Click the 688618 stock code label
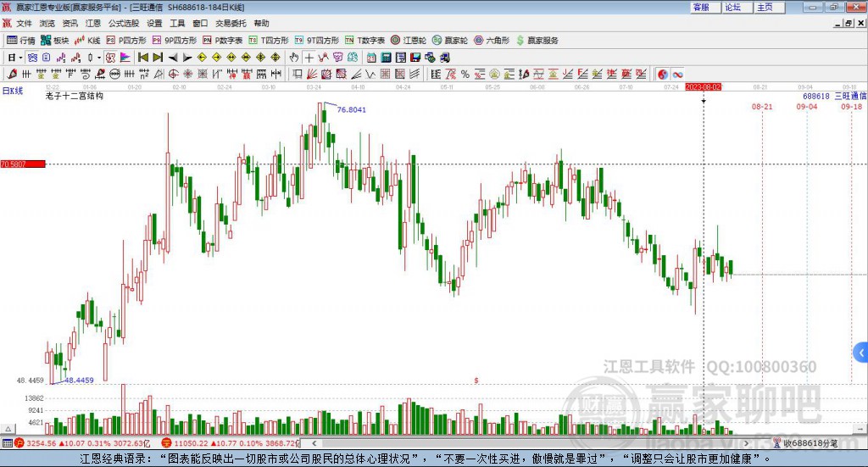Image resolution: width=868 pixels, height=467 pixels. (816, 97)
